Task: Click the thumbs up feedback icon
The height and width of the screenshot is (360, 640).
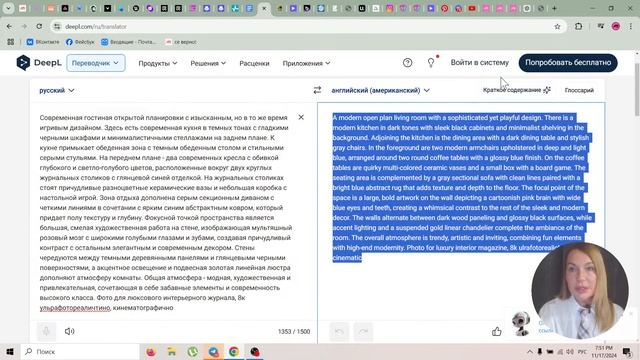Action: click(x=496, y=331)
